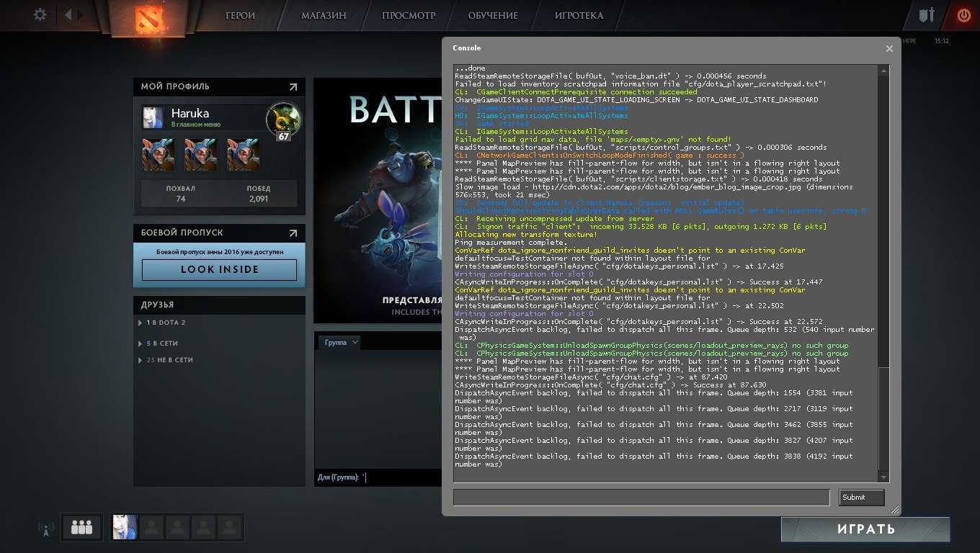The width and height of the screenshot is (980, 553).
Task: Open the Просмотр menu
Action: tap(409, 15)
